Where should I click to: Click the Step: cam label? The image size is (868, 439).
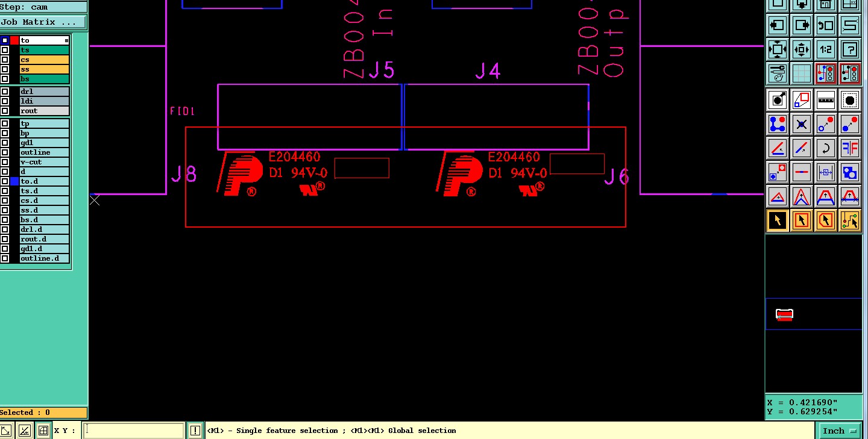click(x=43, y=7)
